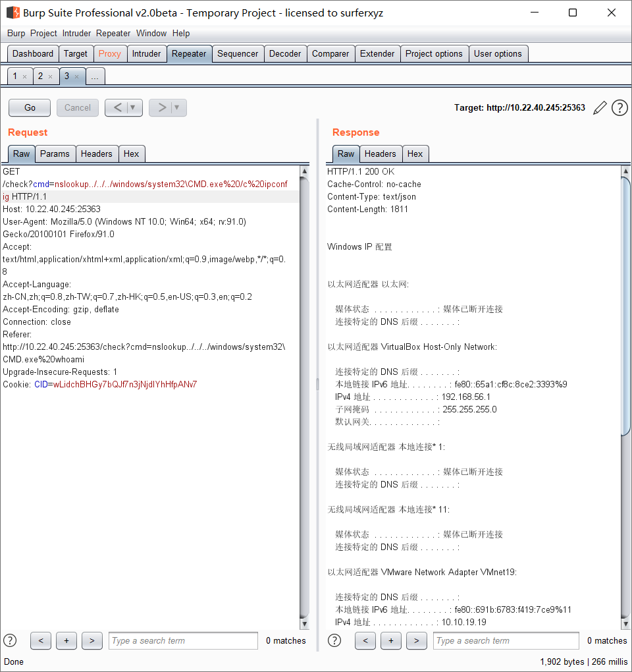Open Repeater help question mark icon

tap(619, 107)
